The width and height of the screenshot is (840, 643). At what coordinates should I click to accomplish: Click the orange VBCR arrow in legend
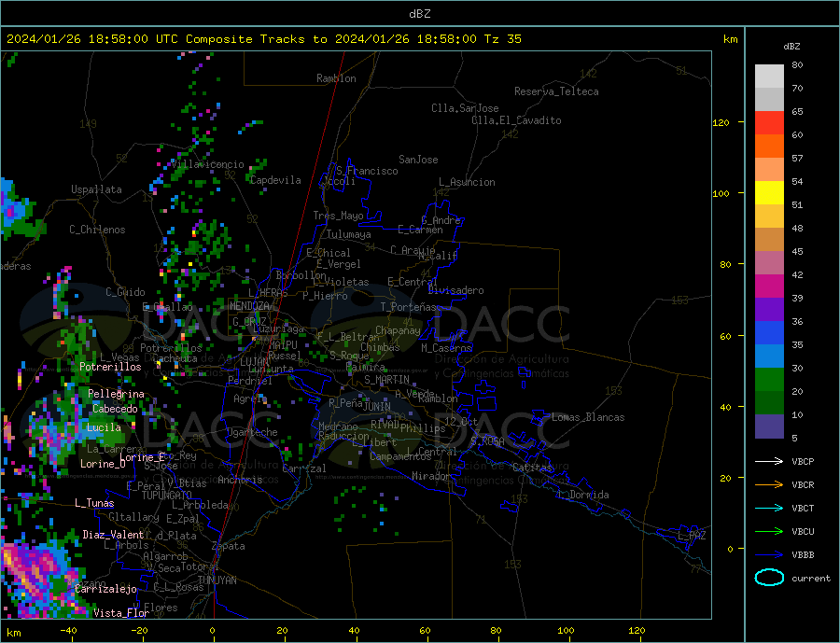tap(770, 485)
